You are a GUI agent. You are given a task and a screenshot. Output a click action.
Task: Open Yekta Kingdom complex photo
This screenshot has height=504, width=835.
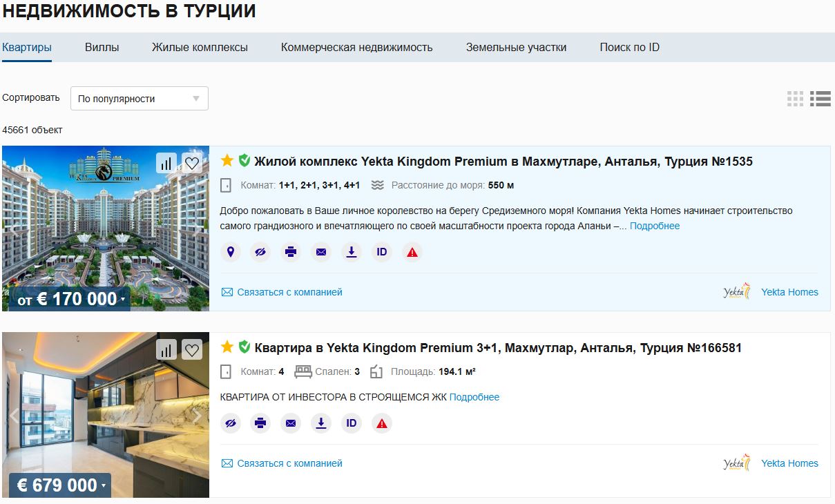(x=106, y=229)
